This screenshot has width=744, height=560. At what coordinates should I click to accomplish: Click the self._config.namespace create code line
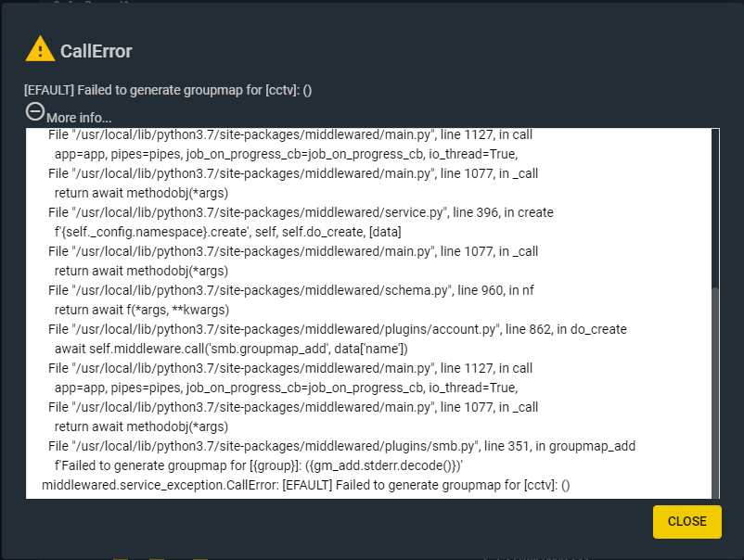coord(228,232)
